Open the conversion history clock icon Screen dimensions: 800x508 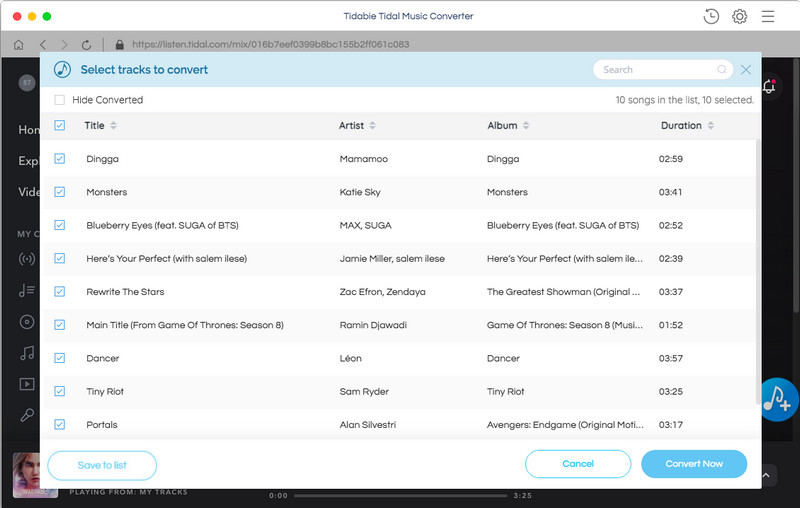pyautogui.click(x=711, y=16)
